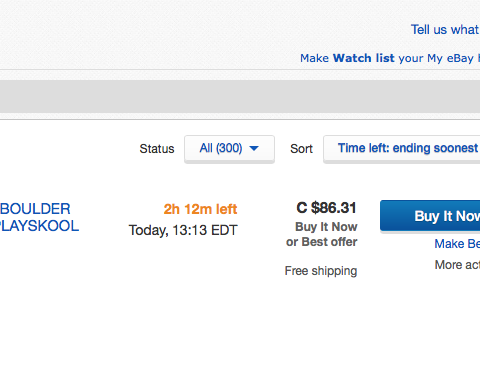
Task: Click the Sort label
Action: [301, 149]
